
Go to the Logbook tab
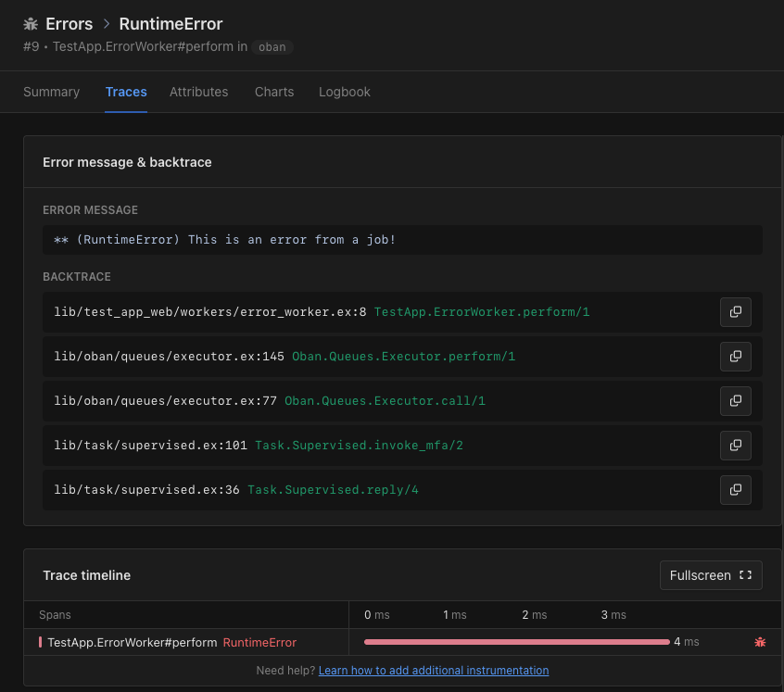345,92
